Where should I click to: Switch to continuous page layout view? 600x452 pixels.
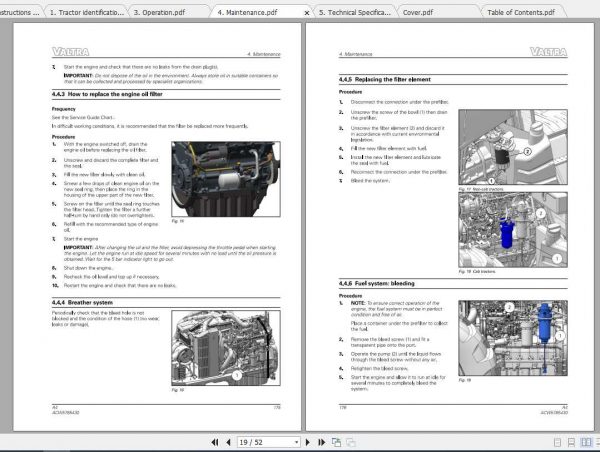pyautogui.click(x=571, y=442)
